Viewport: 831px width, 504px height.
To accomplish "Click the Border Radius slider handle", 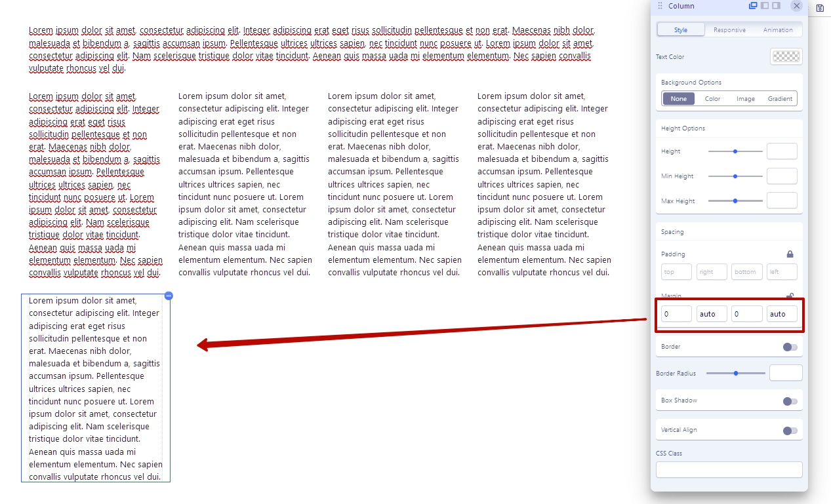I will click(736, 373).
